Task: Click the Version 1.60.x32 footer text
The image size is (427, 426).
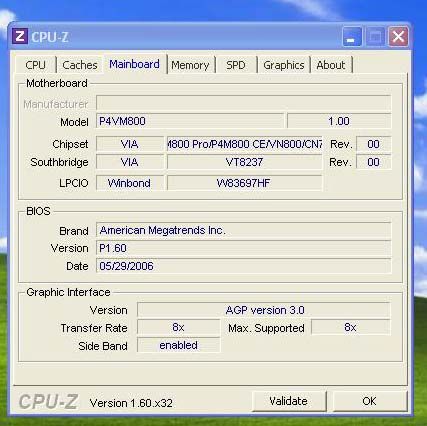Action: pyautogui.click(x=131, y=403)
